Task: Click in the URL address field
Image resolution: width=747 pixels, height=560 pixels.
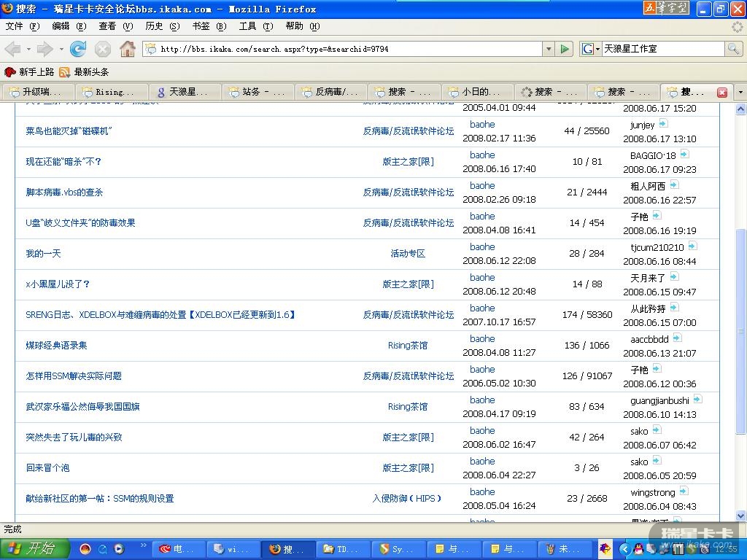Action: pos(350,49)
